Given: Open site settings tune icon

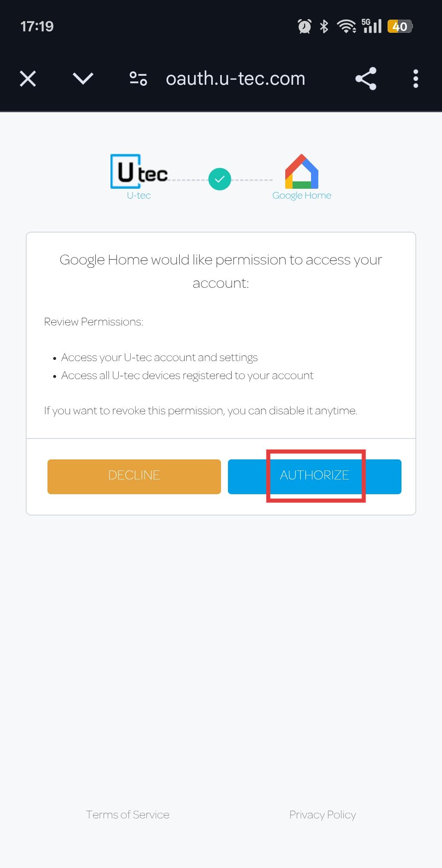Looking at the screenshot, I should pos(138,79).
